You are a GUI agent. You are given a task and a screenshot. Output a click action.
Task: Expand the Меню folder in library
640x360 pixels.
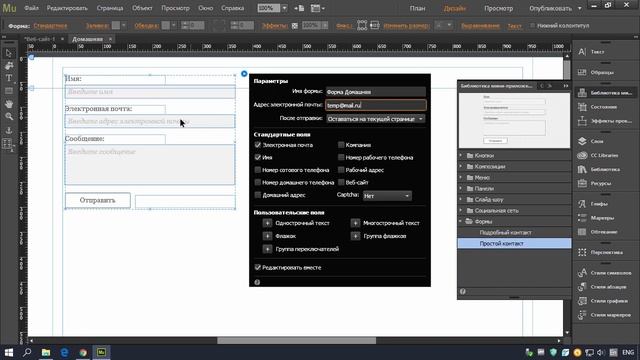[x=461, y=178]
